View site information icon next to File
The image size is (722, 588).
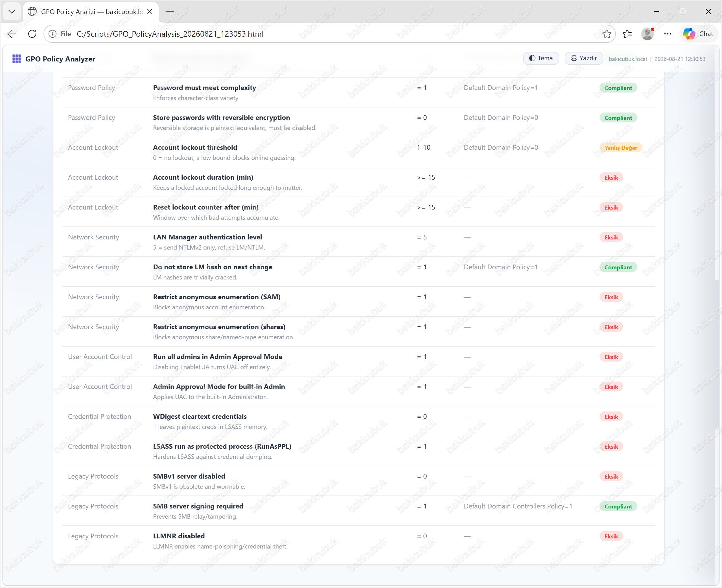click(x=52, y=34)
